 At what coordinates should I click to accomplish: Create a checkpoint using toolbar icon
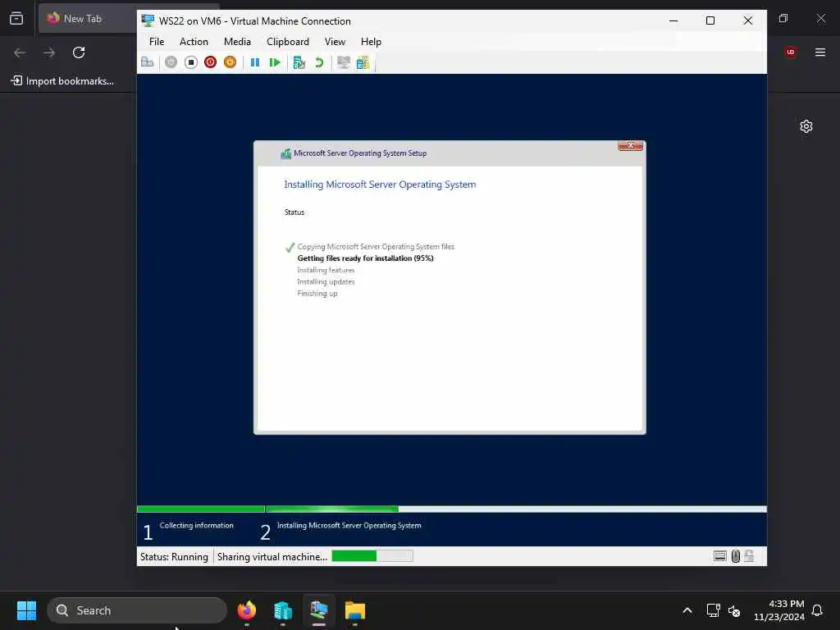[x=299, y=62]
